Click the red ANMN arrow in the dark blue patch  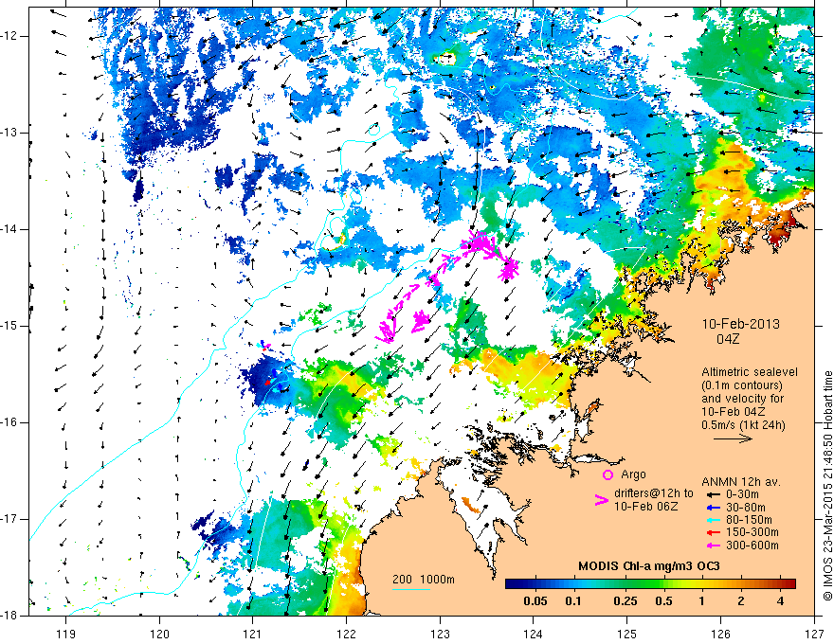[x=268, y=382]
